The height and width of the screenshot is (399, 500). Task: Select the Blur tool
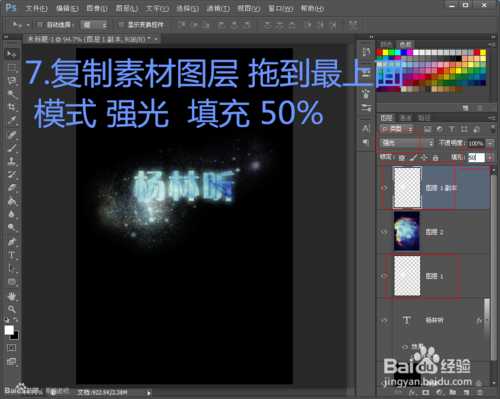tap(12, 214)
